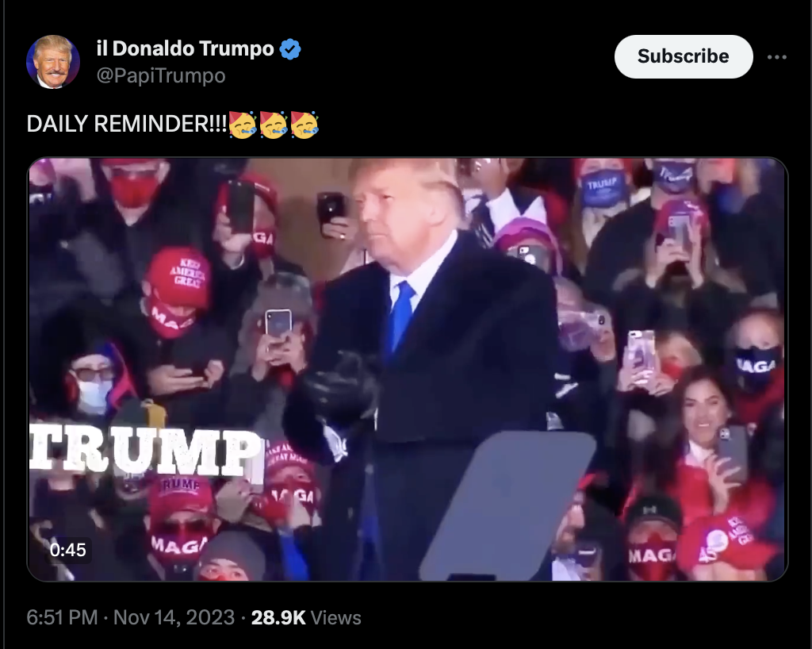Select the DAILY REMINDER!!! tweet text
The width and height of the screenshot is (812, 649).
[x=127, y=125]
